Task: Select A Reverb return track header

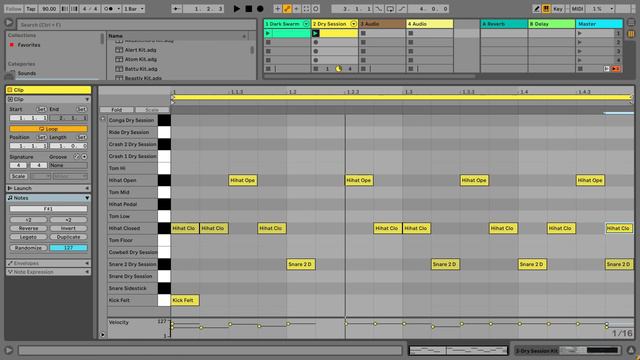Action: 504,24
